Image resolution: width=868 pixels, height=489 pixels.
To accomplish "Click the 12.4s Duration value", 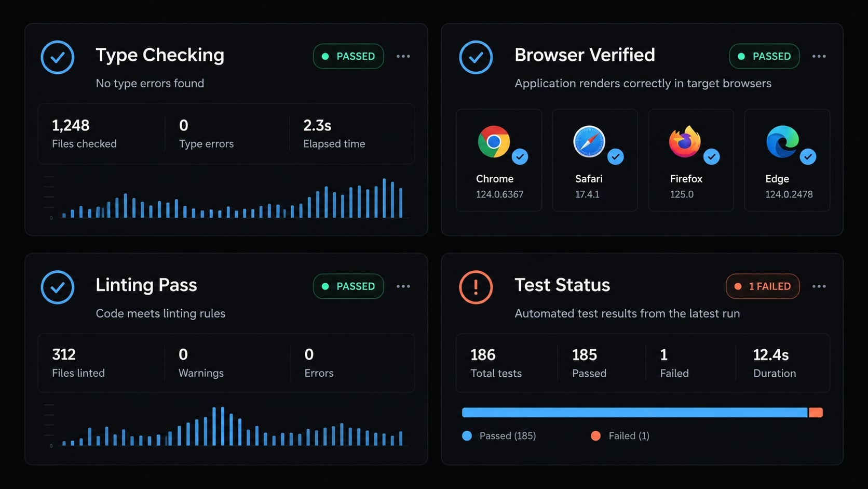I will tap(771, 355).
